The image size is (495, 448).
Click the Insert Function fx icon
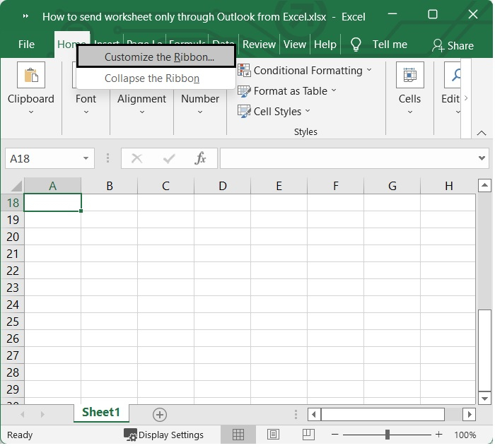click(201, 158)
